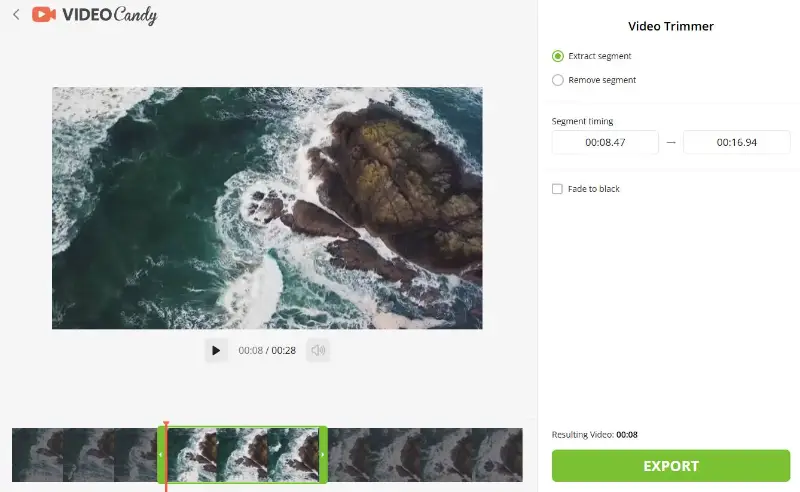This screenshot has width=800, height=492.
Task: Click the dimmed timeline area before selection
Action: (x=84, y=455)
